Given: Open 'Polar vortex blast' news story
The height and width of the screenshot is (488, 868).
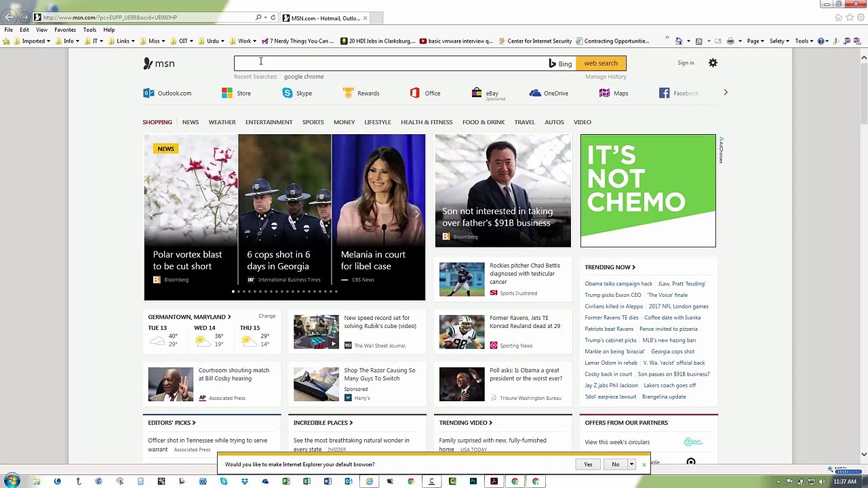Looking at the screenshot, I should click(x=191, y=217).
